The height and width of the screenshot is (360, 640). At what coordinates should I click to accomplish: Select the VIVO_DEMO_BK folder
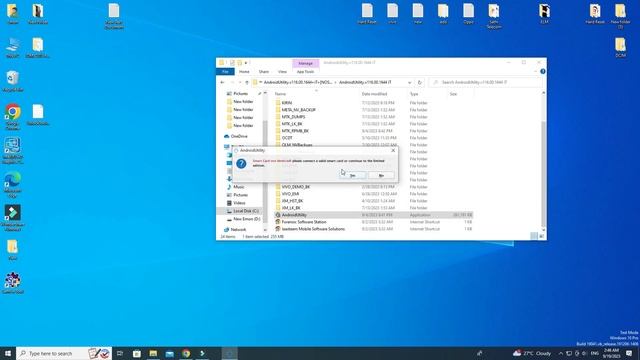pos(296,187)
